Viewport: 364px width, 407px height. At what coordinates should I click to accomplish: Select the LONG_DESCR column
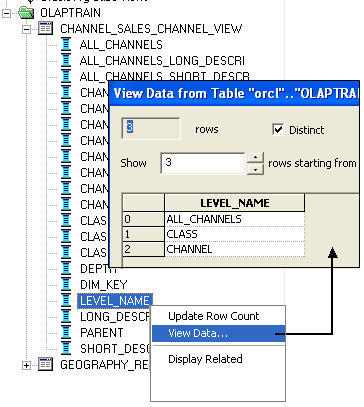coord(115,317)
